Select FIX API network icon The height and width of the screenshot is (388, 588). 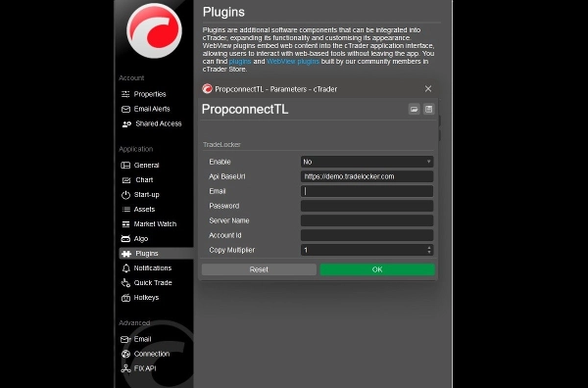pos(125,368)
